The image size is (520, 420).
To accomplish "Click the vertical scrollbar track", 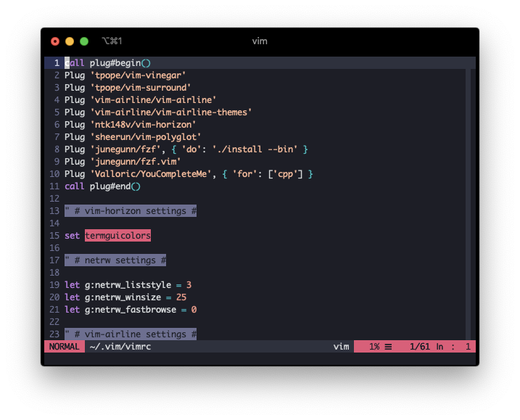I will pos(469,205).
